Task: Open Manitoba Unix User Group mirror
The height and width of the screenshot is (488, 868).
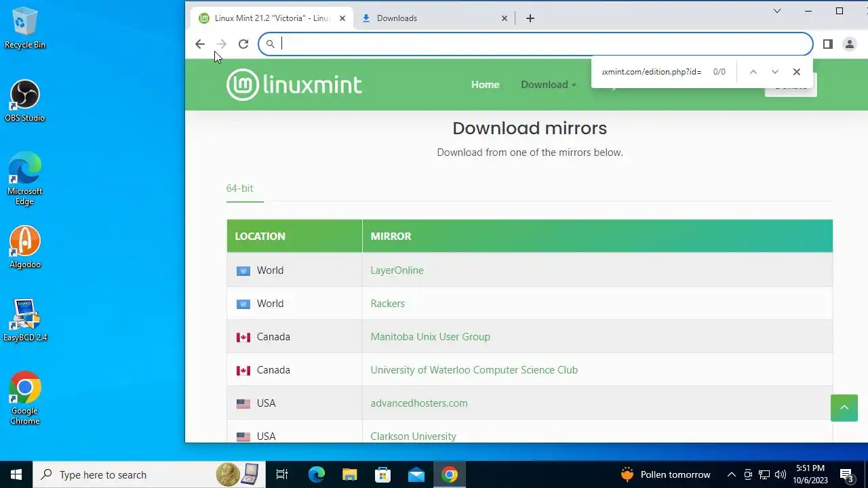Action: tap(430, 337)
